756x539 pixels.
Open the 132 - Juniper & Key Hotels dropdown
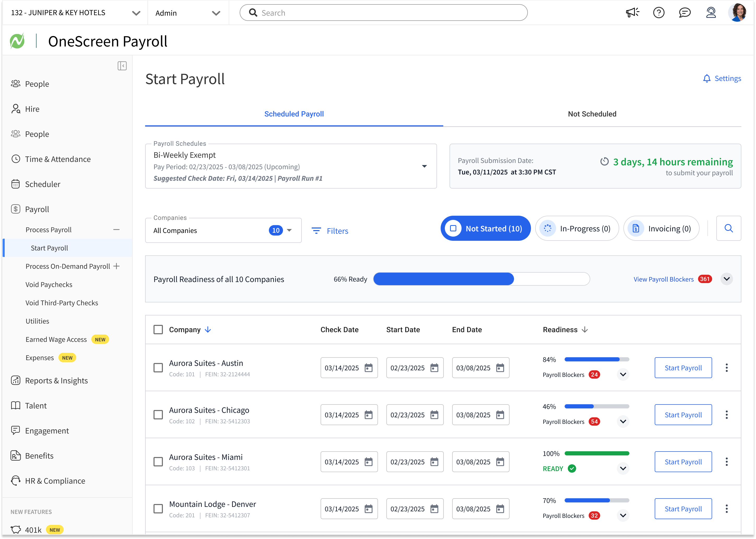(76, 13)
